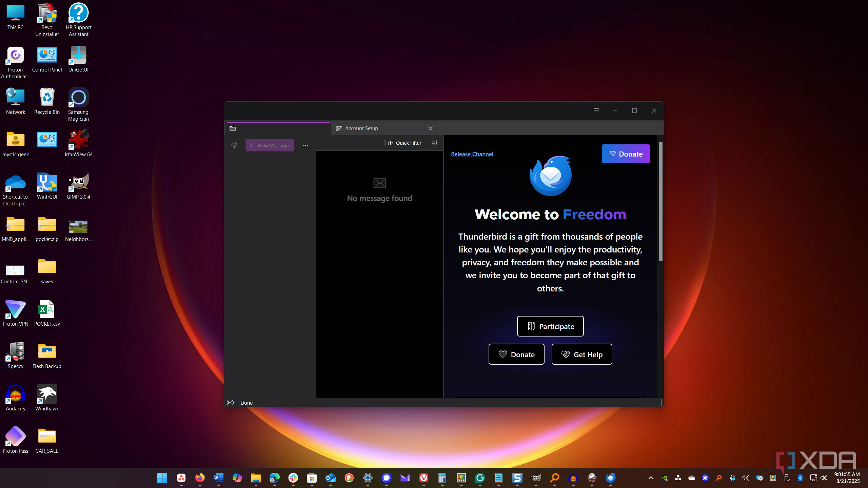This screenshot has width=868, height=488.
Task: Open the Thunderbird hamburger app menu
Action: pos(596,110)
